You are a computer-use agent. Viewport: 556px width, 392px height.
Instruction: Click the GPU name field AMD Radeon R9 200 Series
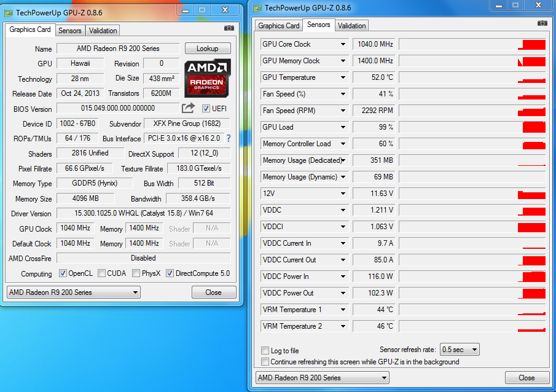(118, 49)
